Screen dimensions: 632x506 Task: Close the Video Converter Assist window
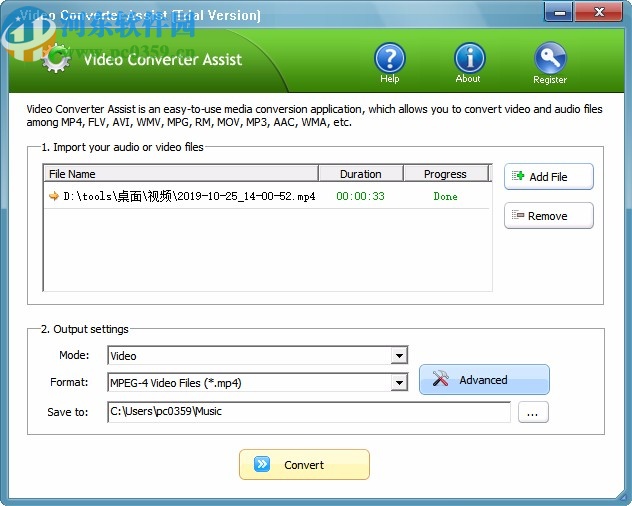[x=599, y=12]
